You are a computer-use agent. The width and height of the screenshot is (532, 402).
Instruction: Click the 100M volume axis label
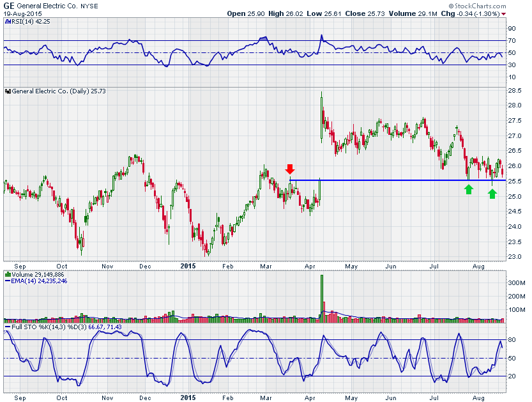pos(517,309)
